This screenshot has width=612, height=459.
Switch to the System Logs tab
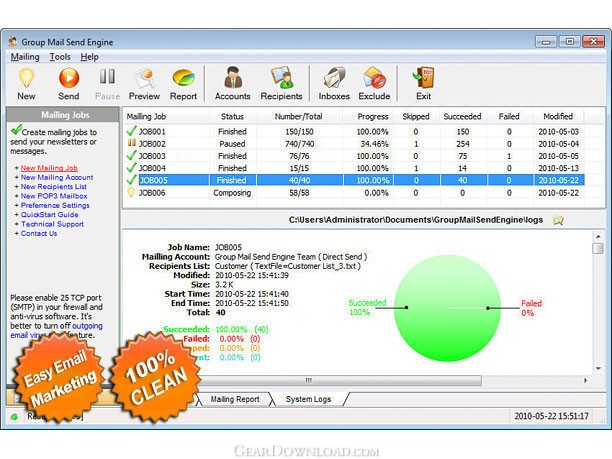tap(308, 399)
